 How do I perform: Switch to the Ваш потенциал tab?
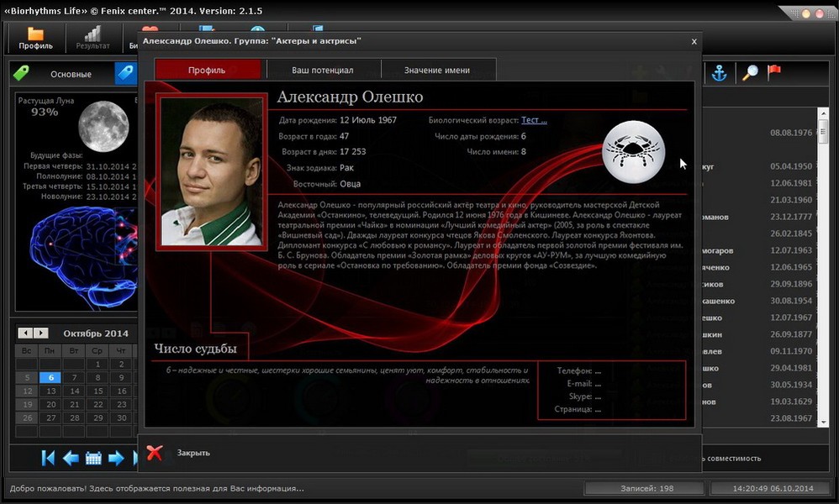point(323,71)
